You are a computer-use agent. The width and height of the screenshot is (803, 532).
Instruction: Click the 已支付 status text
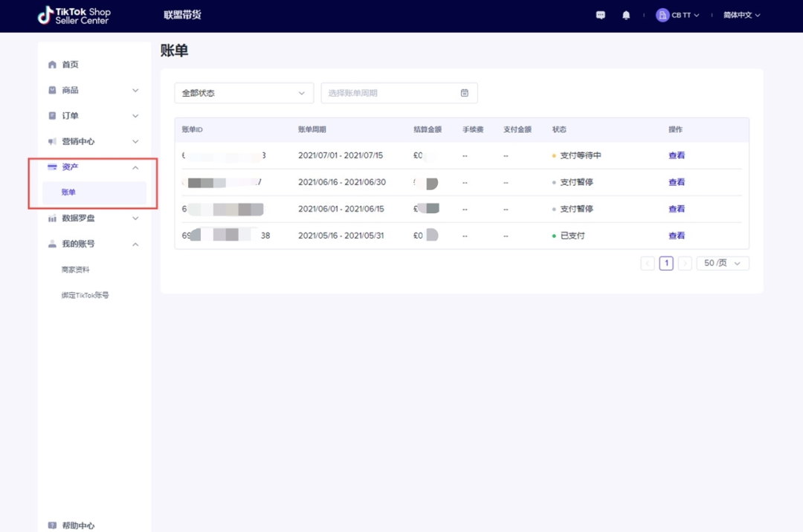(x=572, y=236)
